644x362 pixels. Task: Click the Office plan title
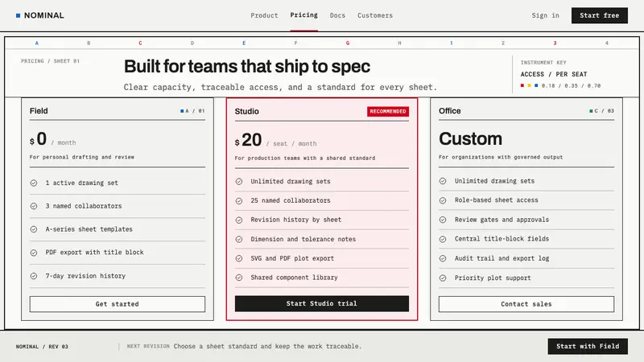pos(450,111)
